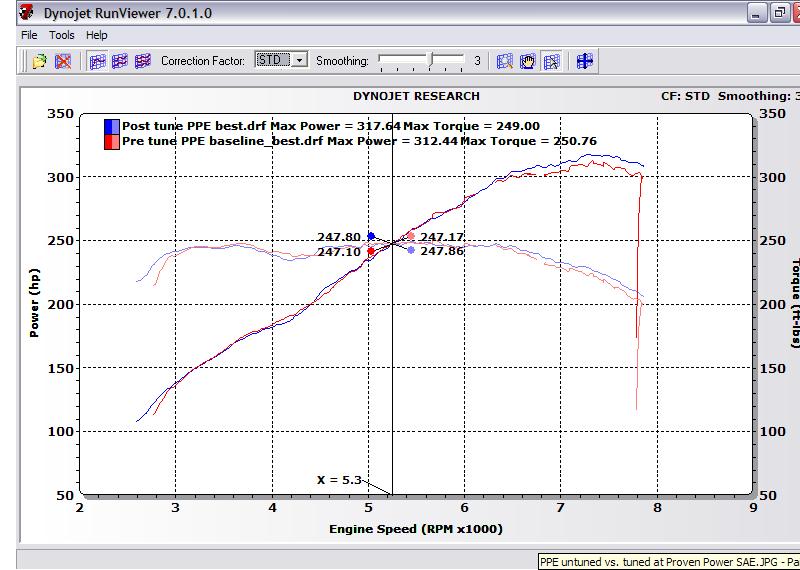
Task: Restore down the RunViewer window
Action: [x=779, y=13]
